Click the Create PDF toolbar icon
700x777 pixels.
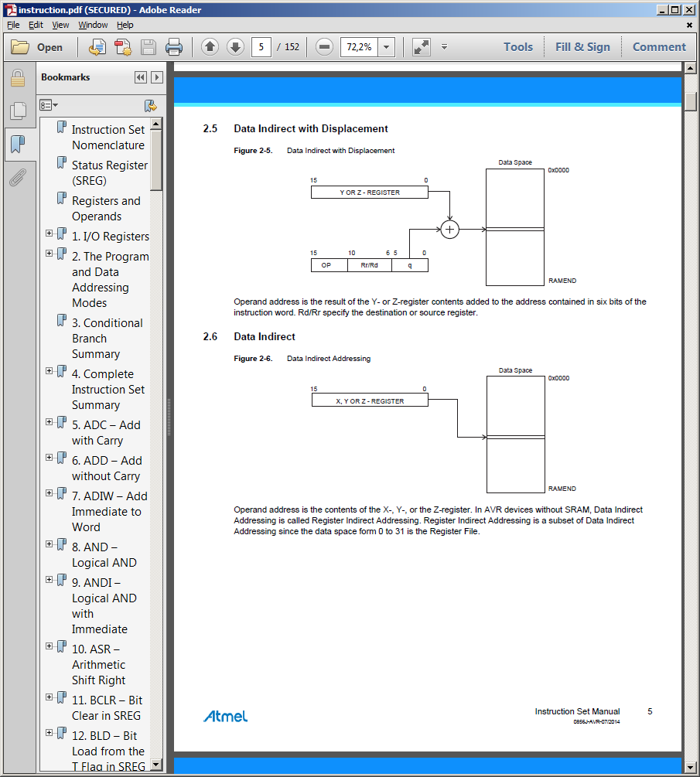123,47
